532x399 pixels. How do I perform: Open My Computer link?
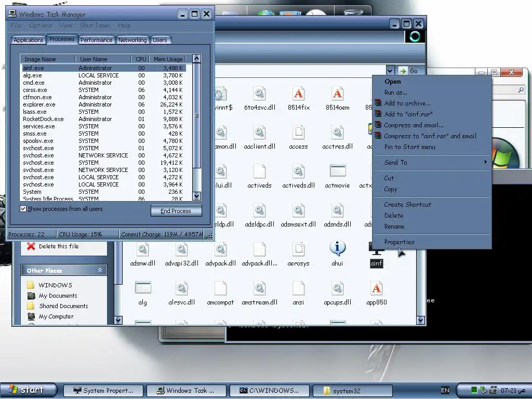point(56,316)
